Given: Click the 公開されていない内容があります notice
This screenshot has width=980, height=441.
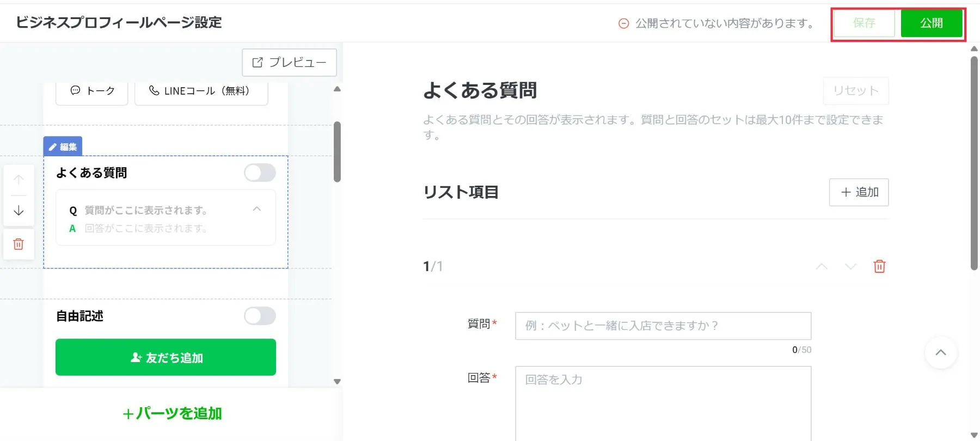Looking at the screenshot, I should (725, 23).
